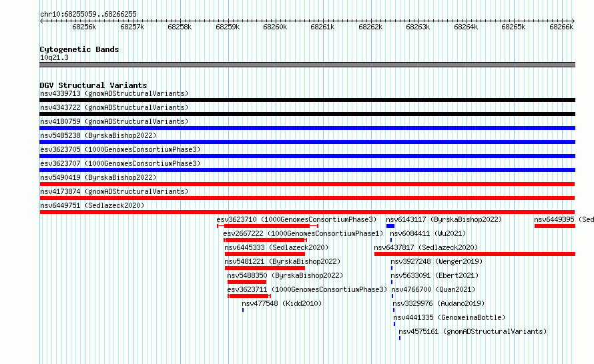Click the small blue mark of nsv4575161

point(400,338)
